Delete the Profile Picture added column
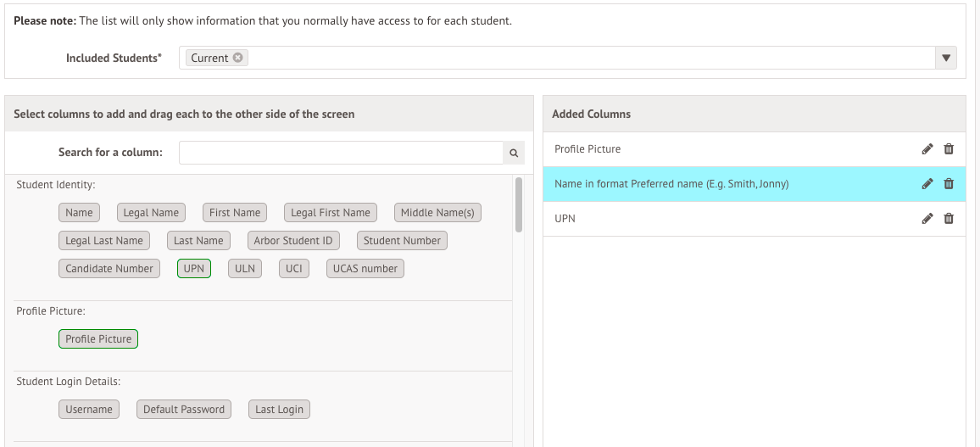The width and height of the screenshot is (980, 447). pyautogui.click(x=949, y=149)
